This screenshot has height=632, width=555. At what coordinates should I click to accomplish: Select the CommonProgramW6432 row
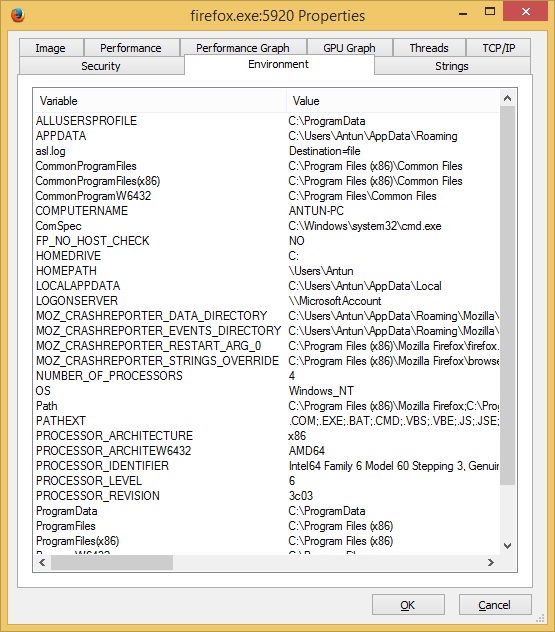266,196
